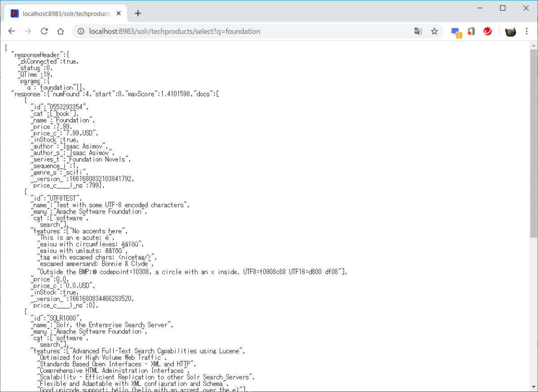Open the Office extension icon
538x392 pixels.
pyautogui.click(x=471, y=31)
